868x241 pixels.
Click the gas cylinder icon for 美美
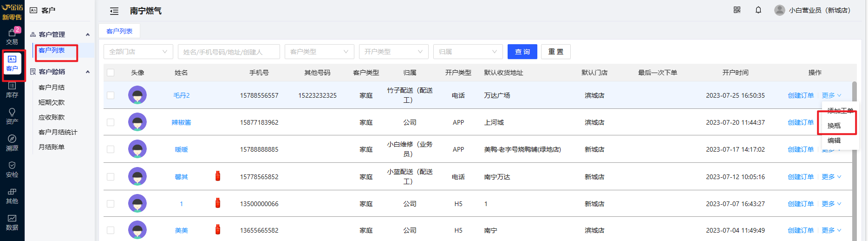tap(218, 229)
